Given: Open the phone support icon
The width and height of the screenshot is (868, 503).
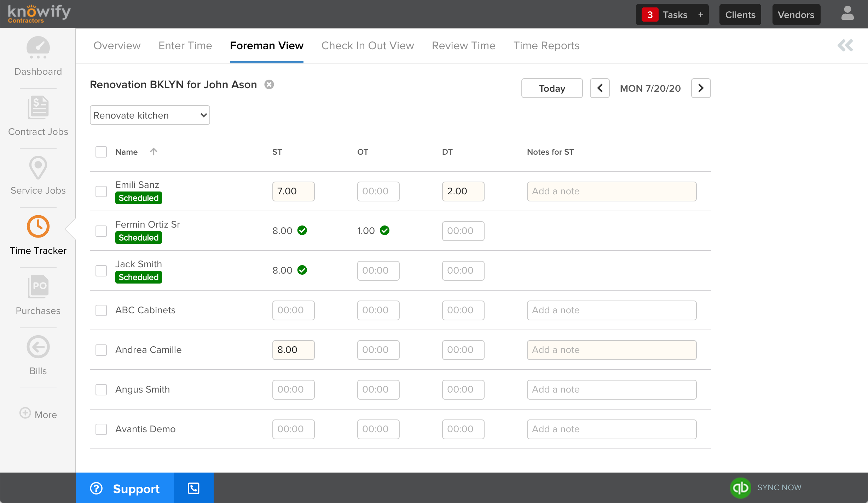Looking at the screenshot, I should (193, 488).
